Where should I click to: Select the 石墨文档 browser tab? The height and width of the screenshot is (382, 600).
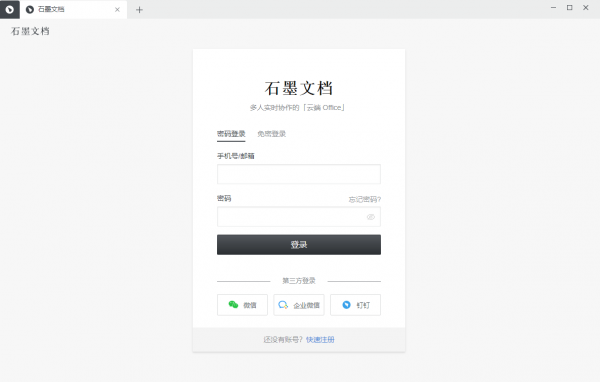pyautogui.click(x=73, y=10)
